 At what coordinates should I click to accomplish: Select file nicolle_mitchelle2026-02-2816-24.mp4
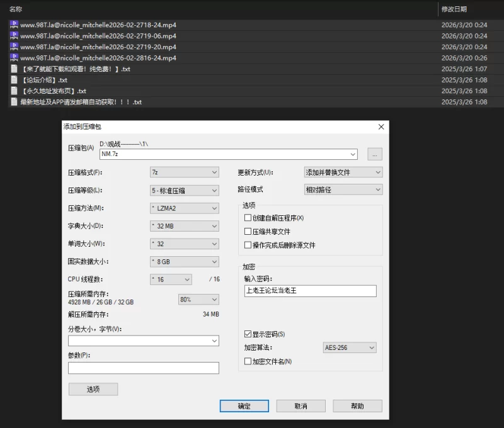(98, 58)
